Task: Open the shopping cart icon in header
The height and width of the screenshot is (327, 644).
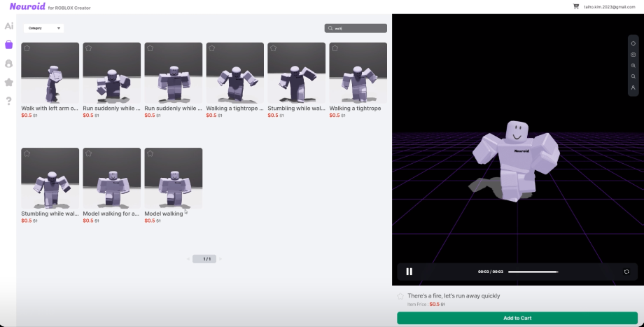Action: (576, 6)
